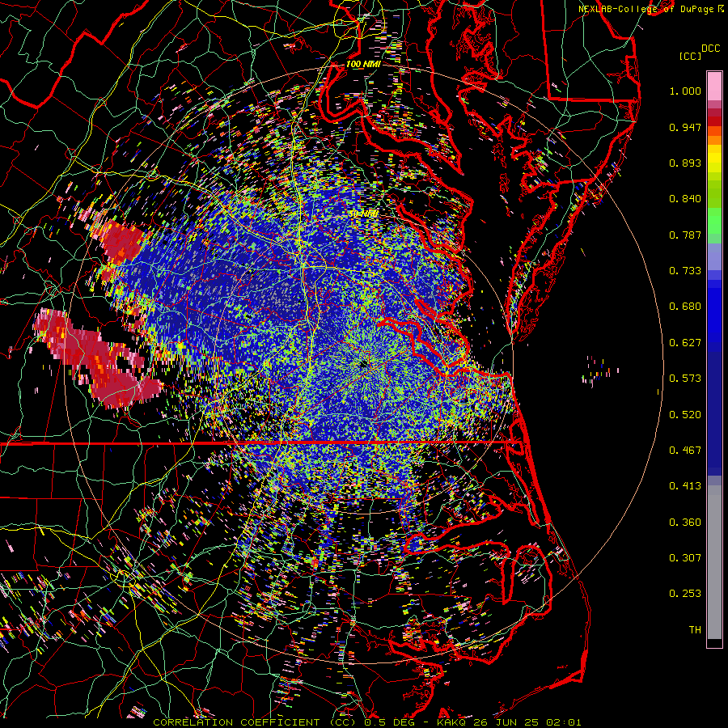Click the Correlation Coefficient caption at bottom
This screenshot has height=728, width=728.
pyautogui.click(x=366, y=722)
